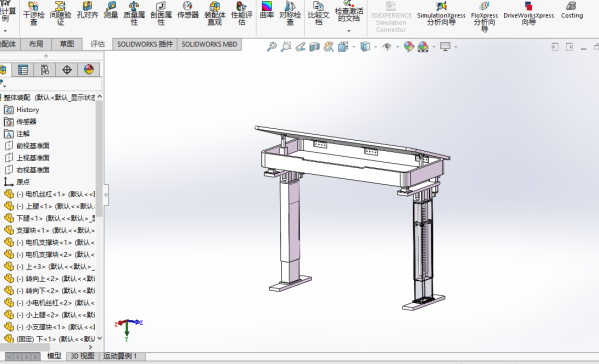Open Hide/Show Items dropdown arrow

(397, 47)
